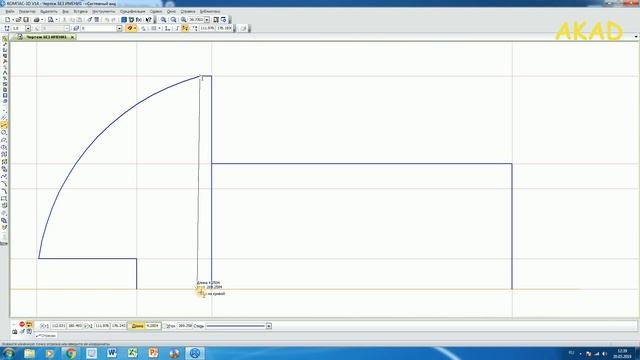This screenshot has width=640, height=360.
Task: Click the first magnifier zoom icon
Action: coord(163,20)
